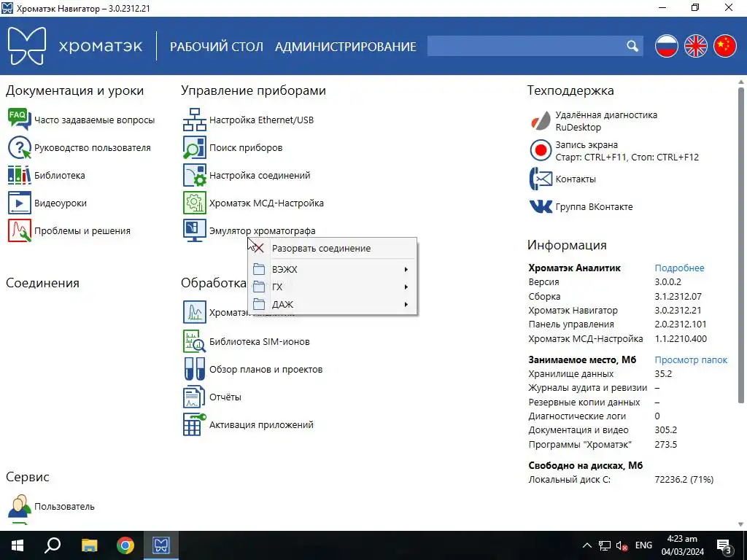Switch language with the Russian flag
Image resolution: width=747 pixels, height=560 pixels.
(x=666, y=46)
